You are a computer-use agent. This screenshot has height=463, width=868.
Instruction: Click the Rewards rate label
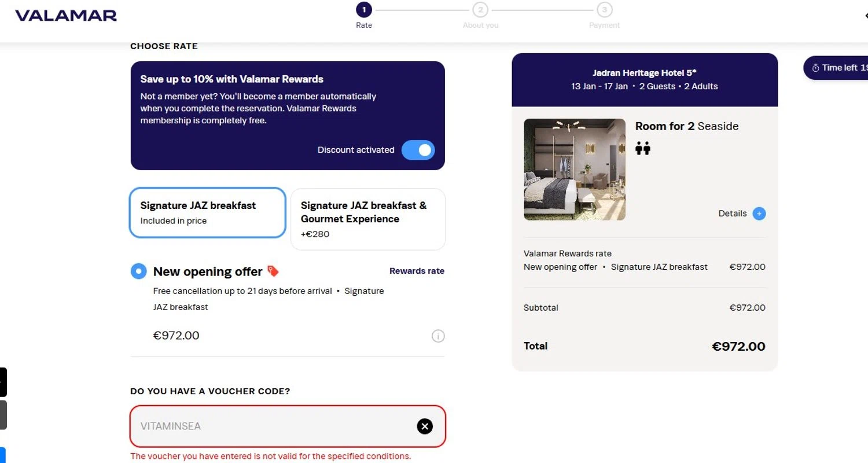417,271
